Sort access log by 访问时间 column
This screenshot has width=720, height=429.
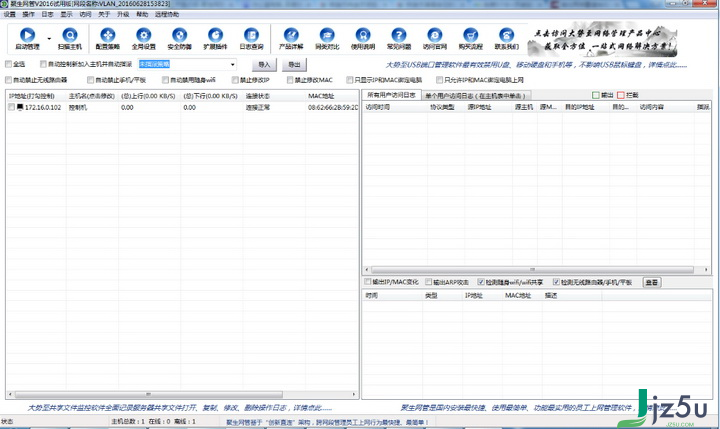(395, 107)
